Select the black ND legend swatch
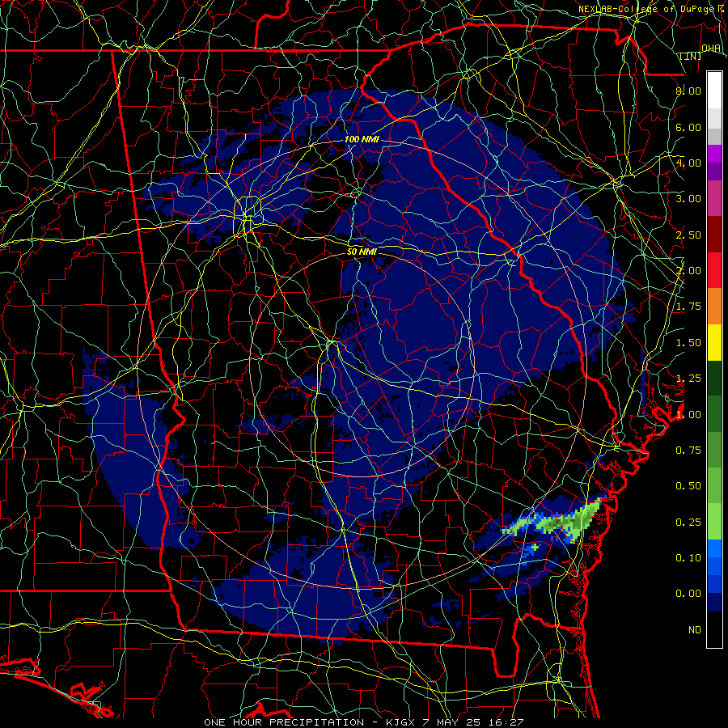 tap(714, 629)
